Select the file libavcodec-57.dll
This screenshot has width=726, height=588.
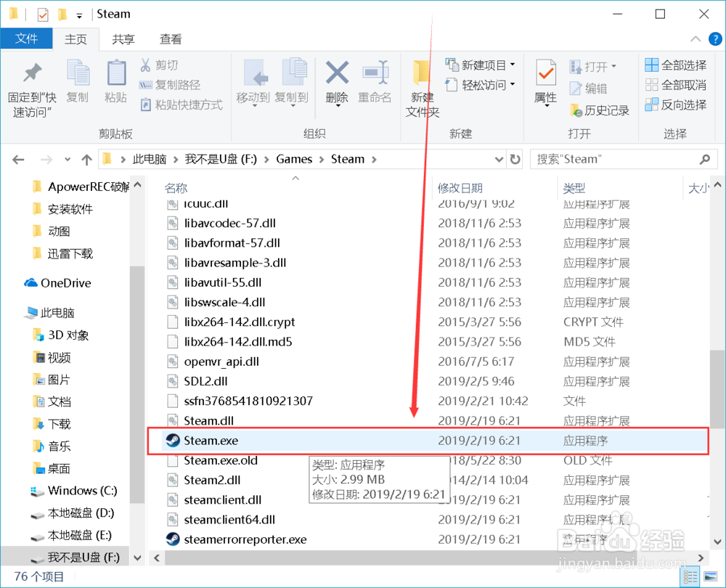[x=229, y=223]
